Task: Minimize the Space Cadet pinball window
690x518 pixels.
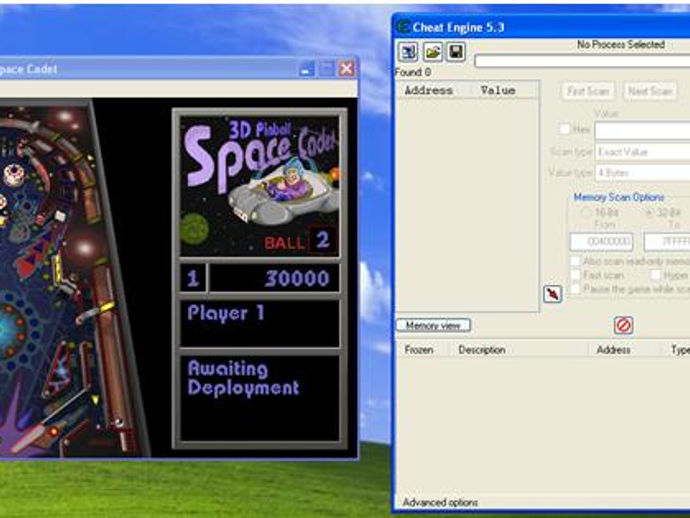Action: tap(307, 69)
